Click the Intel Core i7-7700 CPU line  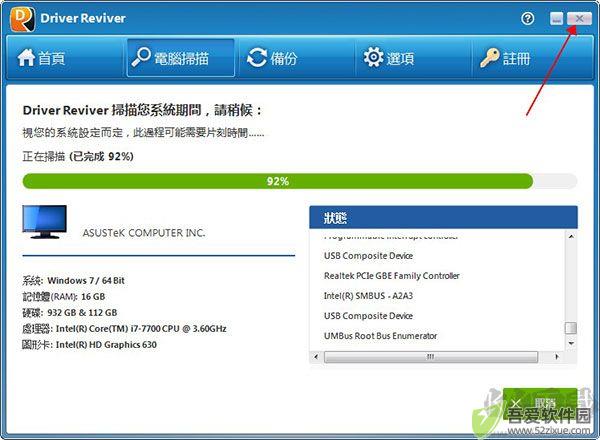tap(124, 329)
